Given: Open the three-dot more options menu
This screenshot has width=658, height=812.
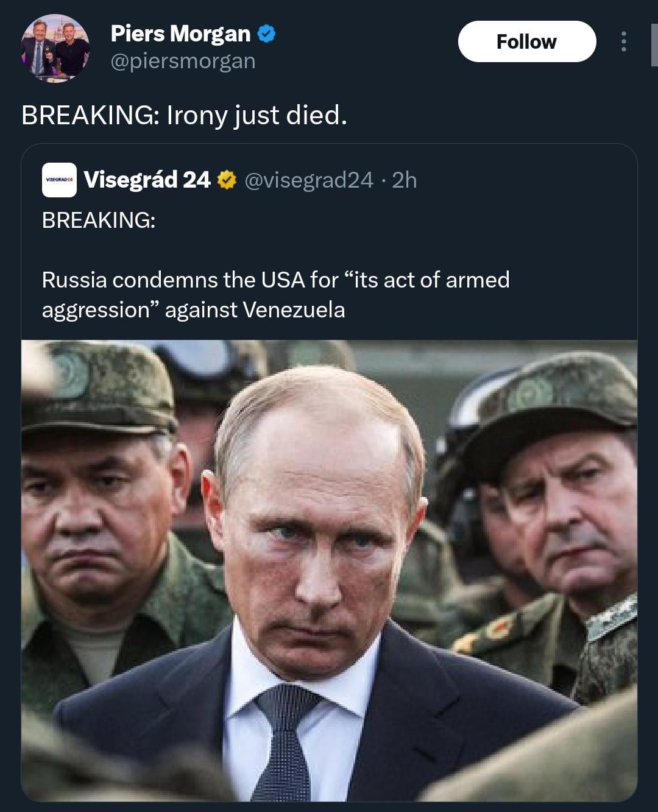Looking at the screenshot, I should 623,41.
